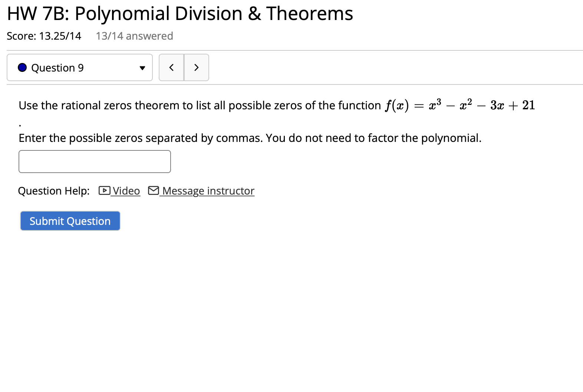Click the left chevron to go back a question
This screenshot has height=392, width=583.
tap(171, 67)
